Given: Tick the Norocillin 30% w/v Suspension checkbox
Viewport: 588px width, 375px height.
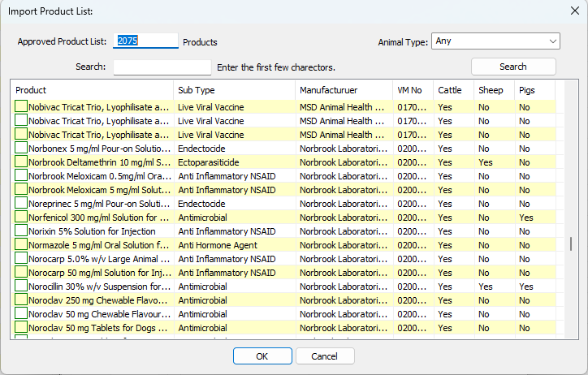Looking at the screenshot, I should click(21, 287).
